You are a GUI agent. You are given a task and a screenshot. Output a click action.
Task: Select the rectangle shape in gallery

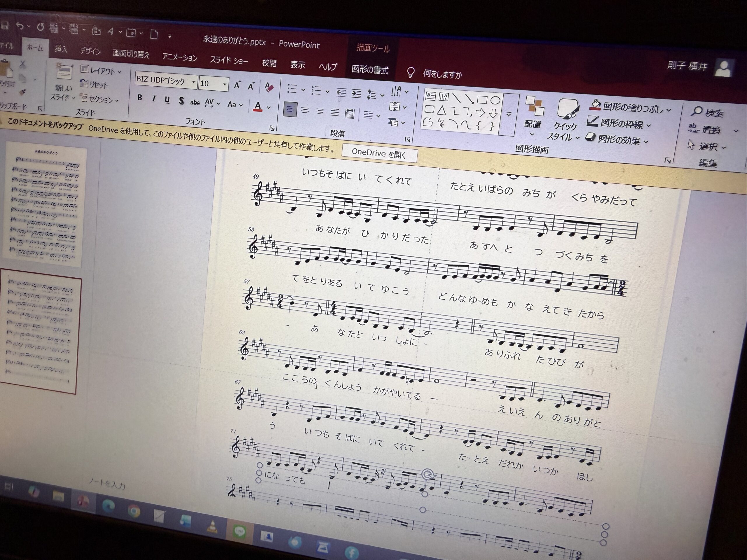(482, 99)
